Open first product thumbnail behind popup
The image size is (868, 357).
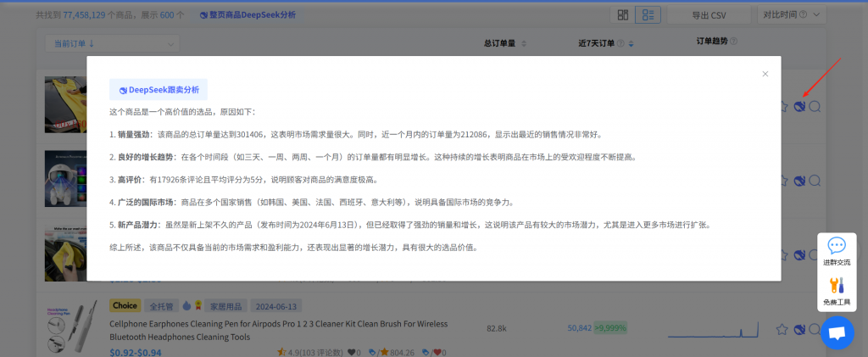66,104
